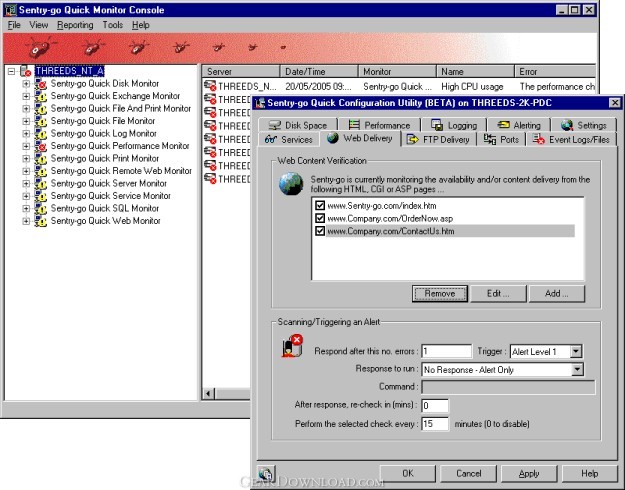The height and width of the screenshot is (490, 625).
Task: Uncheck www.Company.com/OrderNow.asp checkbox
Action: pos(320,218)
